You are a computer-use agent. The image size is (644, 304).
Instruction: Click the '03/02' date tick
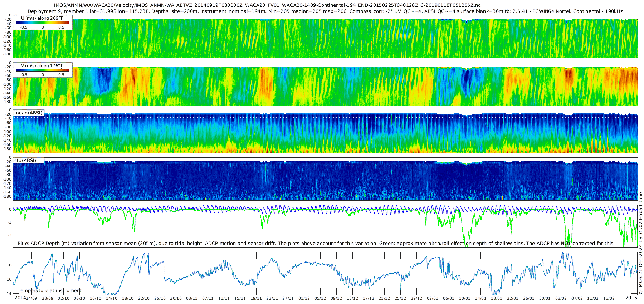pyautogui.click(x=561, y=298)
